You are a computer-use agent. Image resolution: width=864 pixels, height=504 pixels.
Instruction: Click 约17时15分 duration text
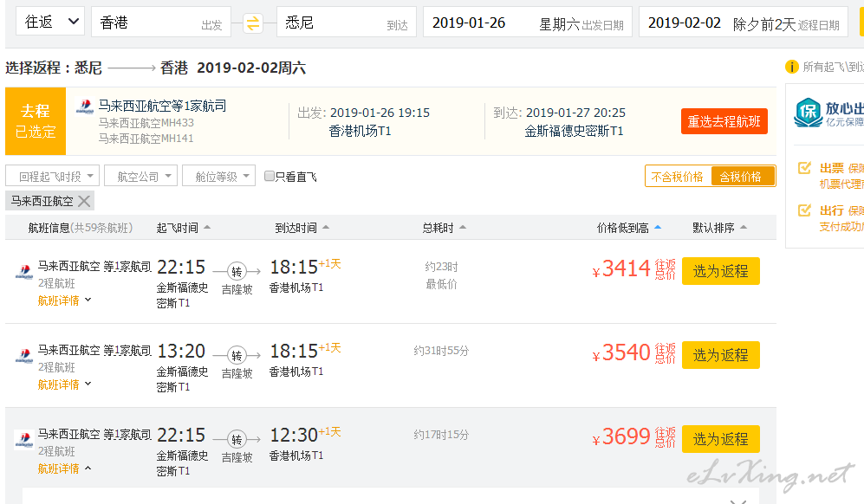tap(441, 435)
